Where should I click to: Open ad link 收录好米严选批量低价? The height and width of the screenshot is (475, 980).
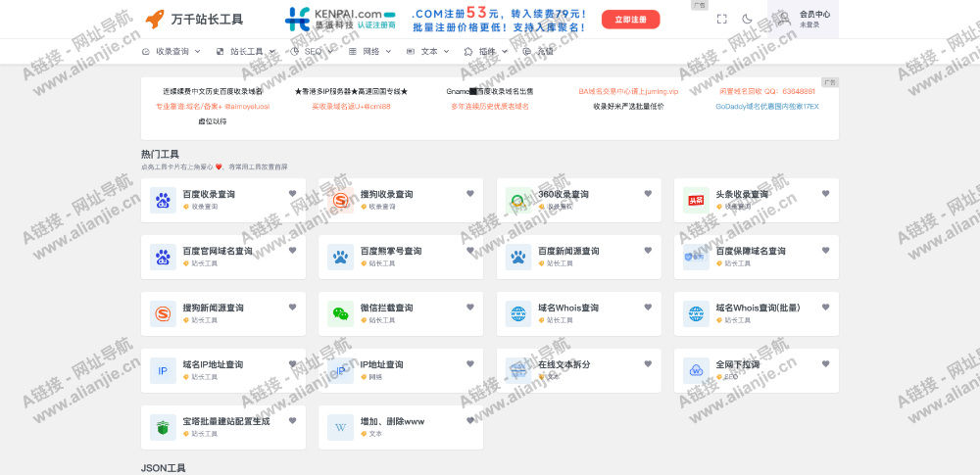628,107
